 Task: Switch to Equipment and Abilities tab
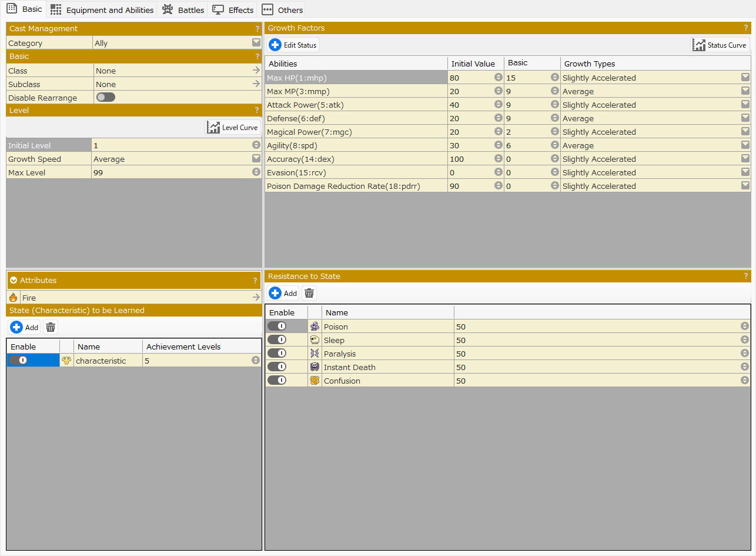pos(102,10)
